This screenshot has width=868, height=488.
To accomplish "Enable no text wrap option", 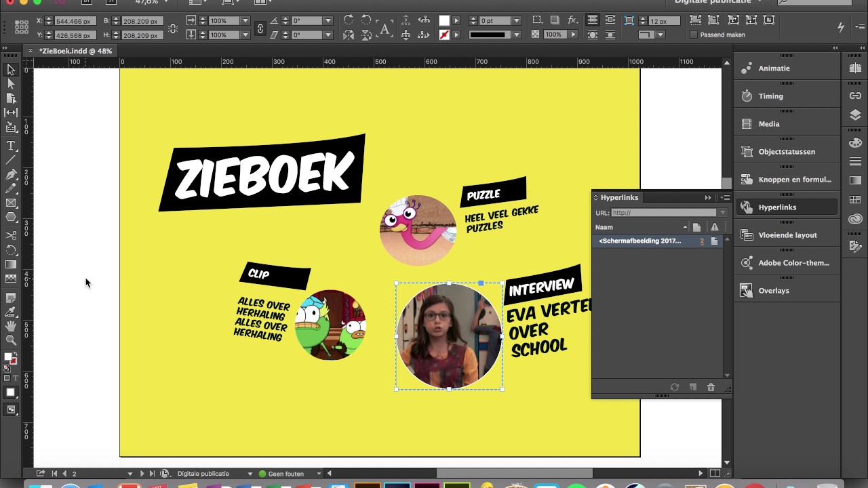I will coord(593,20).
